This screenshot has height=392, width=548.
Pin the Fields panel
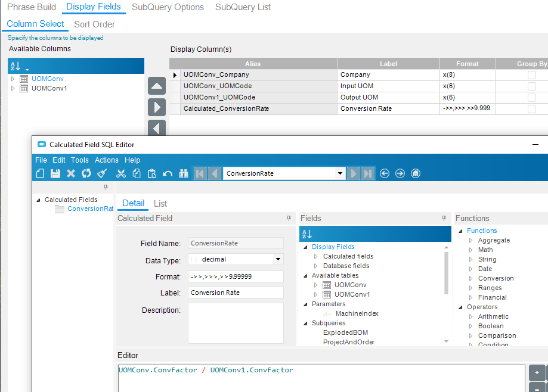tap(444, 218)
